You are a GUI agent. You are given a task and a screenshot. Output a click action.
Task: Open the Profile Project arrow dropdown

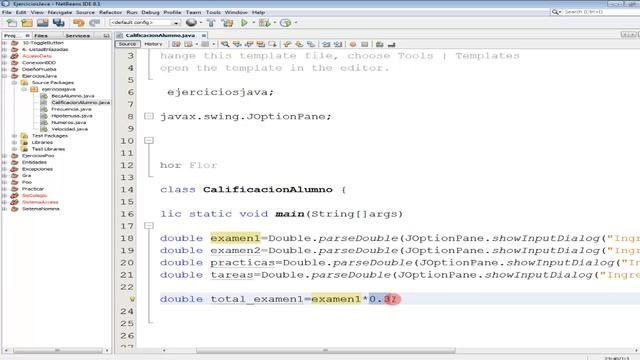[x=296, y=23]
